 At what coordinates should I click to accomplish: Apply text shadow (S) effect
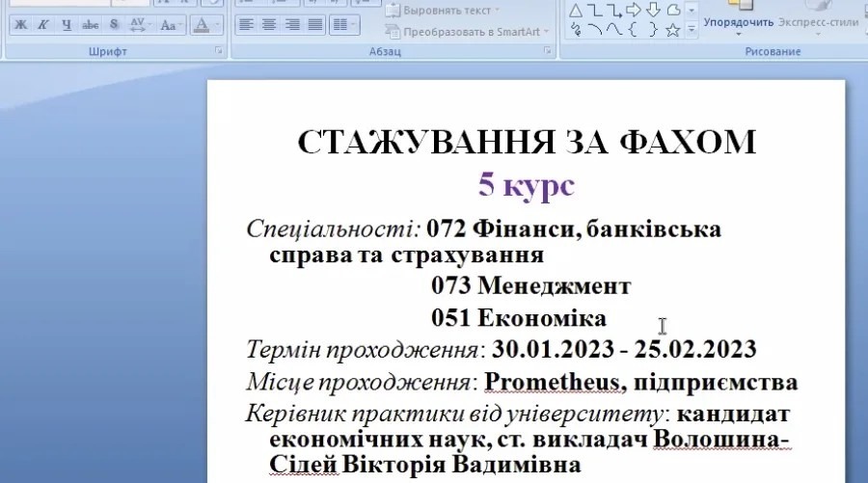click(x=114, y=25)
